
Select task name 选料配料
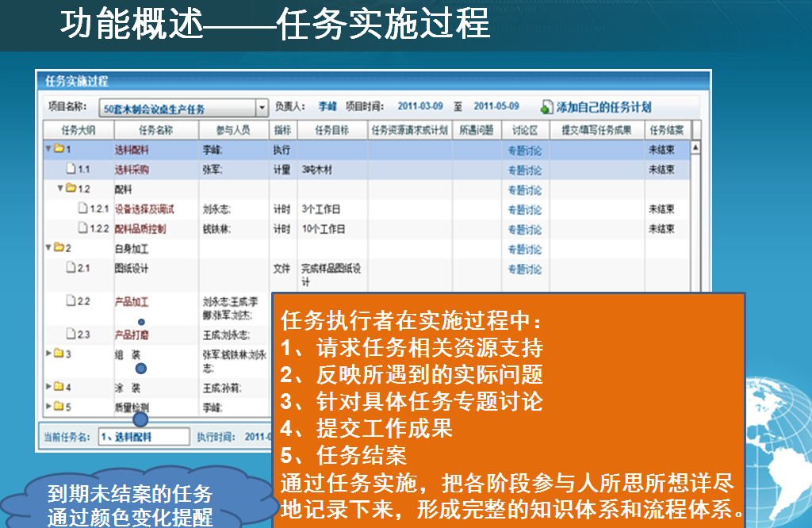[132, 150]
